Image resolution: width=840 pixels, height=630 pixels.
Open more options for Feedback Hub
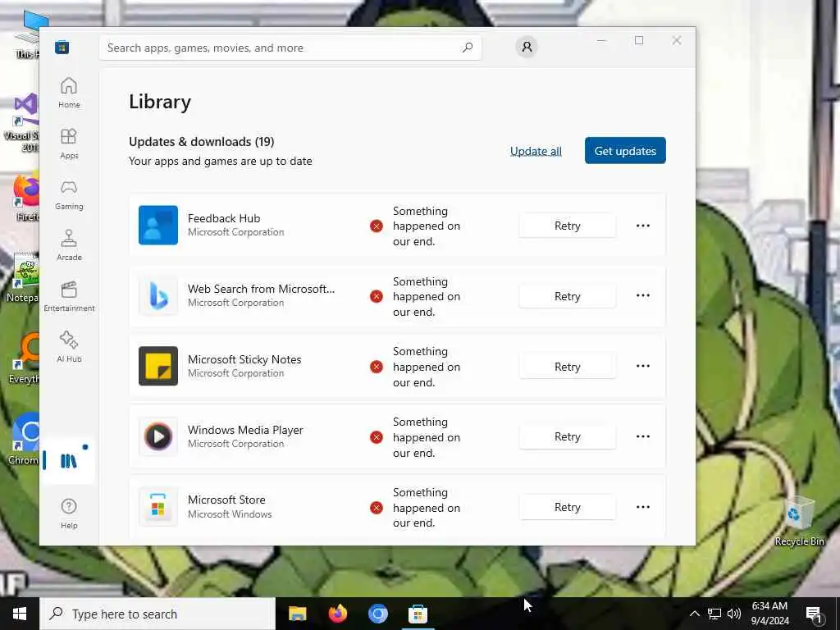pos(643,226)
